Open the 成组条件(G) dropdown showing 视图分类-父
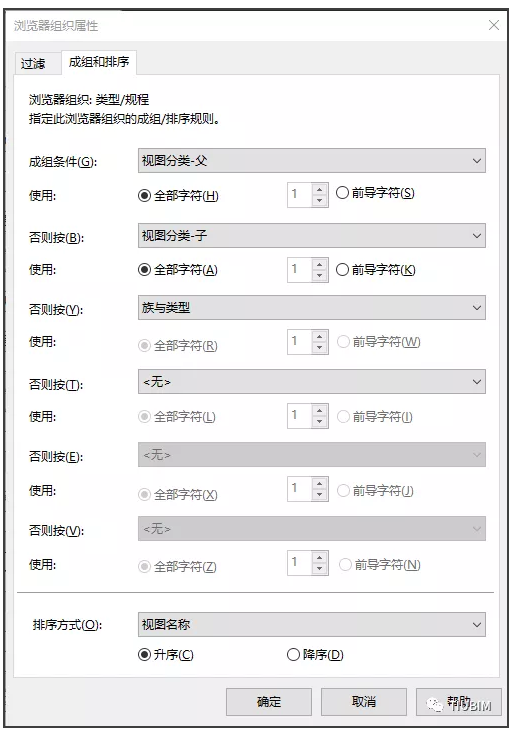Screen dimensions: 513x731 point(312,161)
